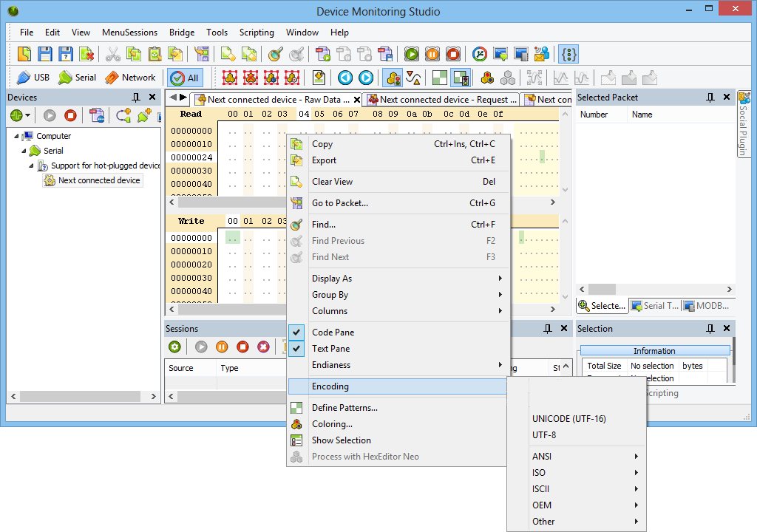Open the MenuSessions menu
The width and height of the screenshot is (757, 532).
point(129,33)
